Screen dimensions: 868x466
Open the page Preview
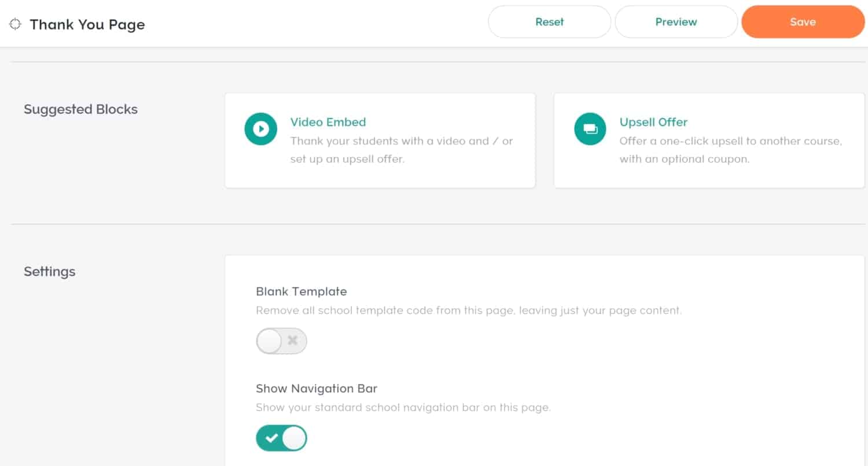[x=676, y=22]
